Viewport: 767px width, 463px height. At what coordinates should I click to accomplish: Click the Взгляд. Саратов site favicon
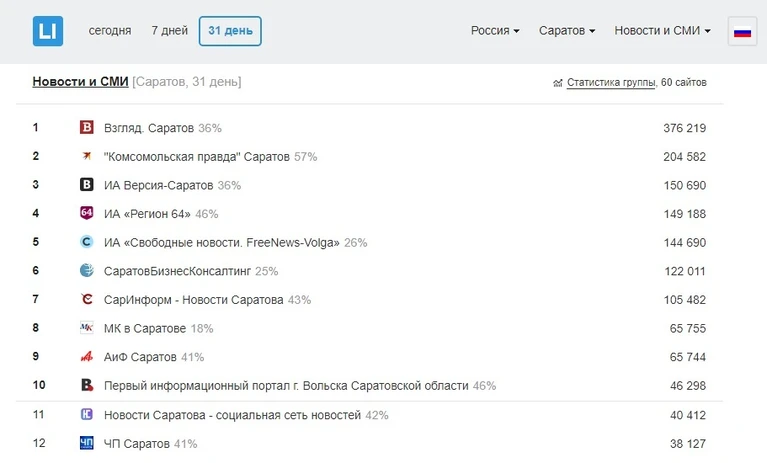click(87, 128)
